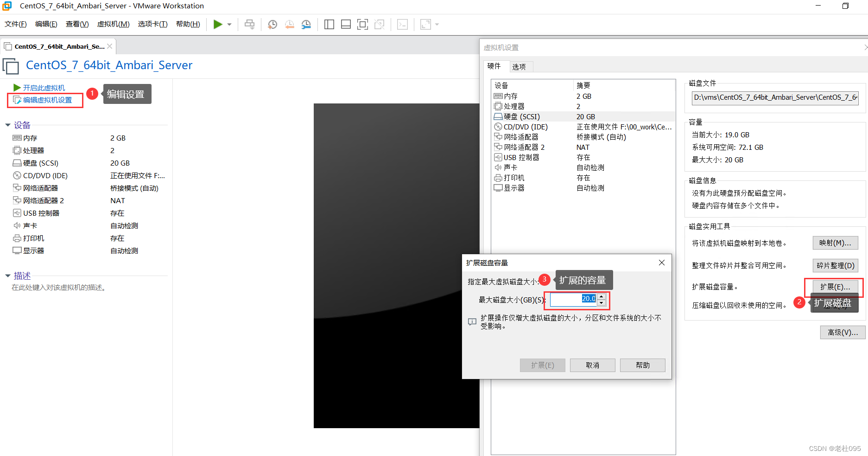This screenshot has height=456, width=868.
Task: Open the snapshot manager icon
Action: coord(306,25)
